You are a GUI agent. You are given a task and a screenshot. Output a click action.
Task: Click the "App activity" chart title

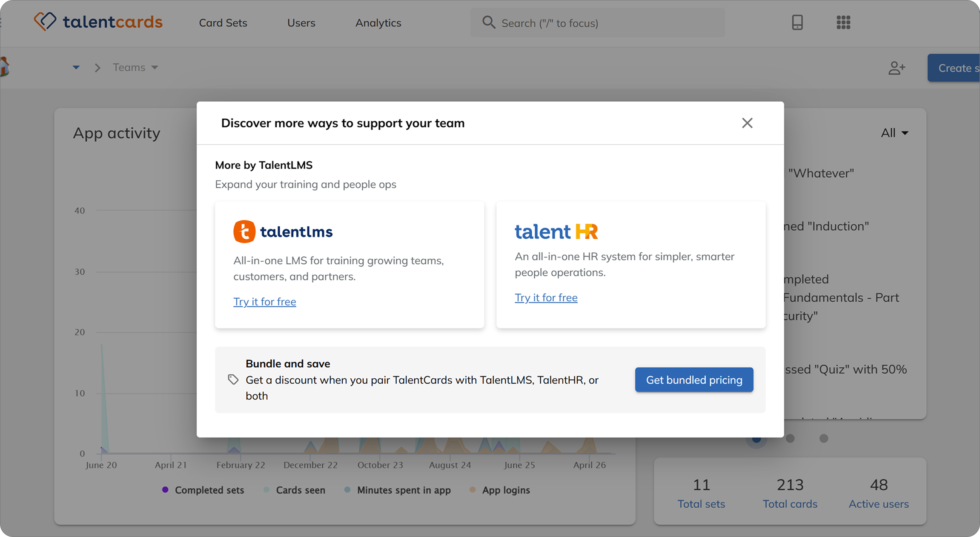[x=117, y=133]
